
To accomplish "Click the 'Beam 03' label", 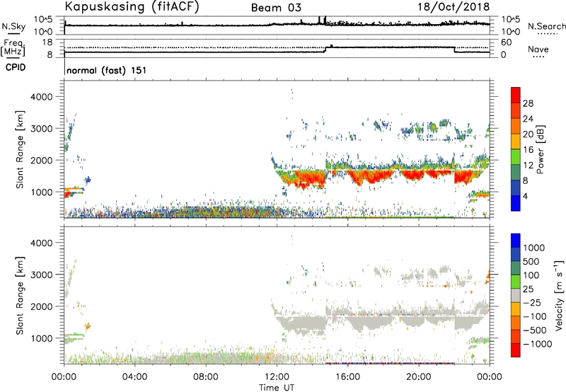I will tap(276, 8).
